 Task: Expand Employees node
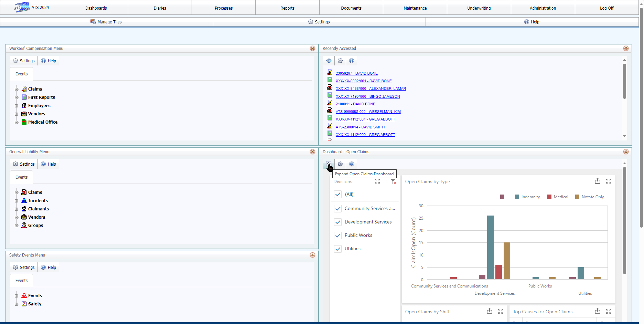point(16,106)
